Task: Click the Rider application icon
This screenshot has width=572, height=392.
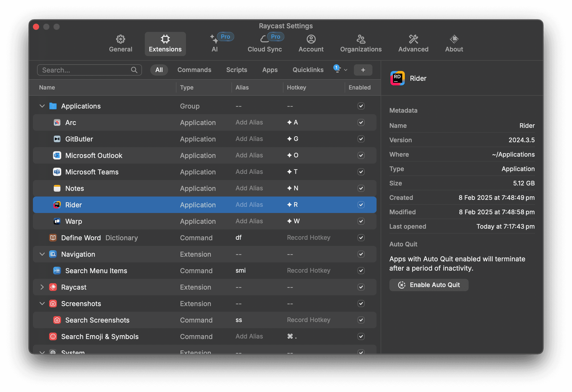Action: pyautogui.click(x=57, y=205)
